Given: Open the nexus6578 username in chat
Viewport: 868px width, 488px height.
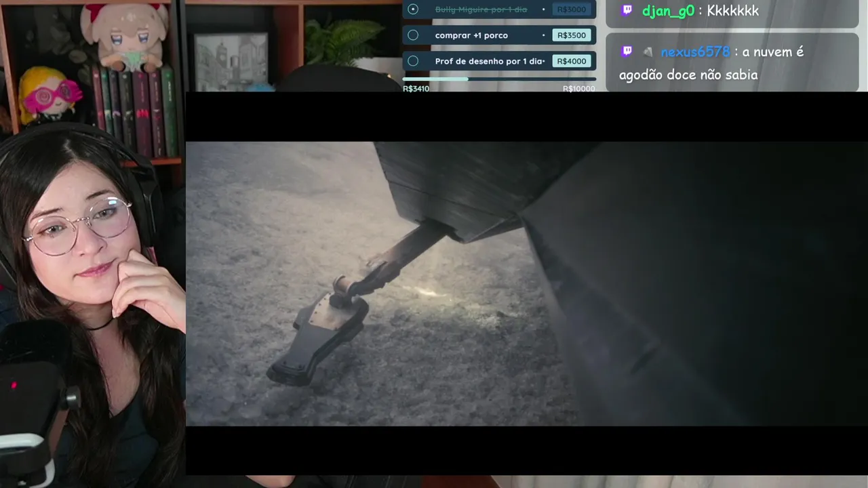Looking at the screenshot, I should (x=695, y=52).
